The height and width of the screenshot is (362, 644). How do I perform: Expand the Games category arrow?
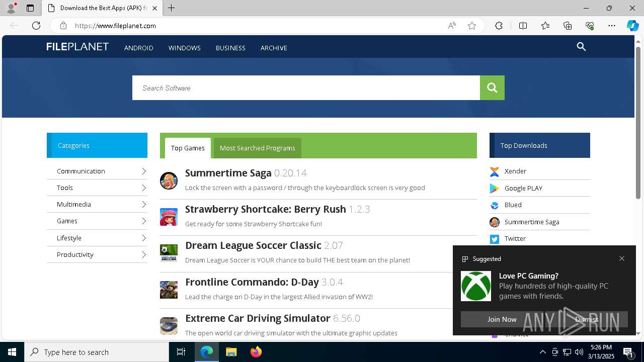click(x=143, y=221)
